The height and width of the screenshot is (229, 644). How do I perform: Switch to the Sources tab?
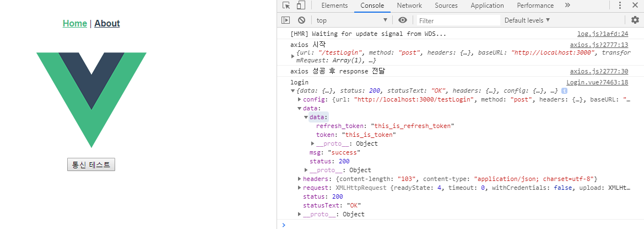[x=446, y=6]
